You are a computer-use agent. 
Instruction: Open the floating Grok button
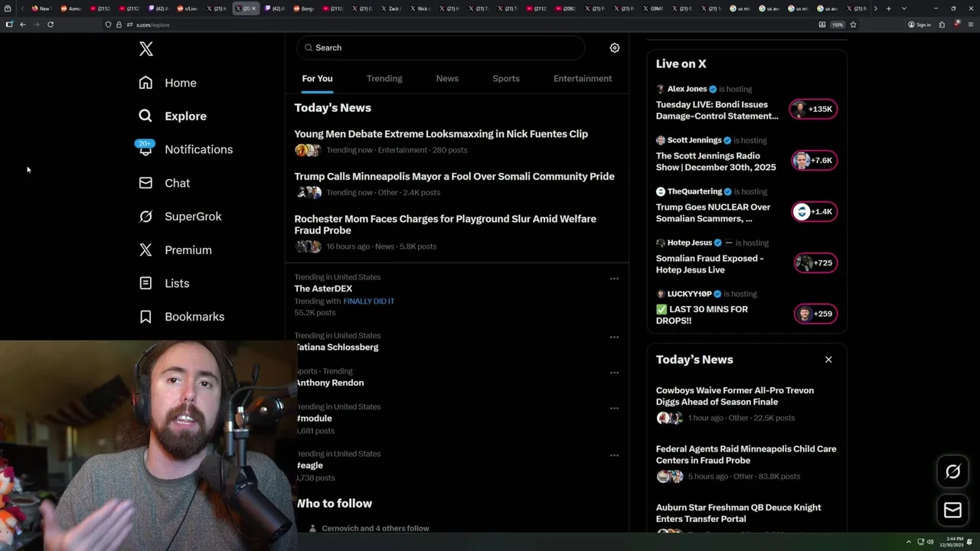(952, 472)
